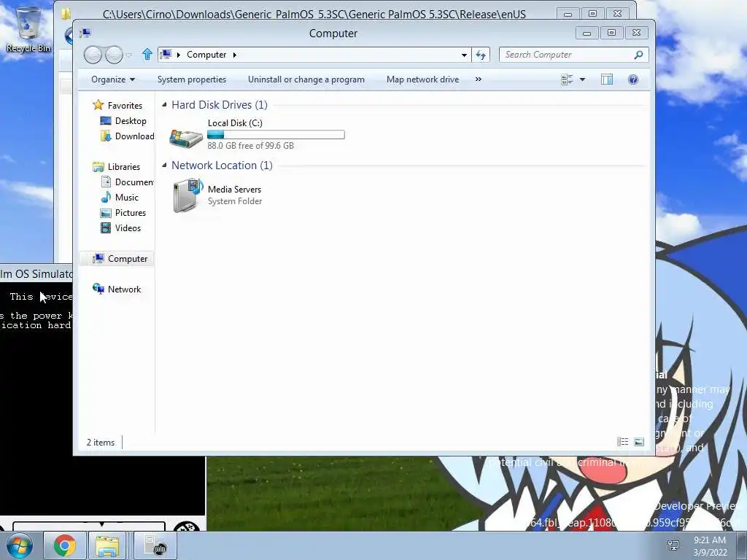Open Google Chrome from the taskbar
The width and height of the screenshot is (747, 560).
(x=64, y=545)
